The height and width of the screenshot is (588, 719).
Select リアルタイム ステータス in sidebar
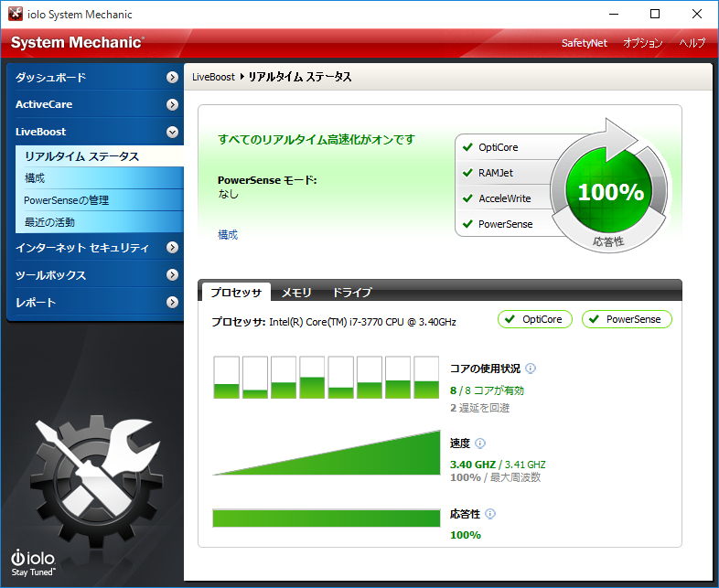100,156
